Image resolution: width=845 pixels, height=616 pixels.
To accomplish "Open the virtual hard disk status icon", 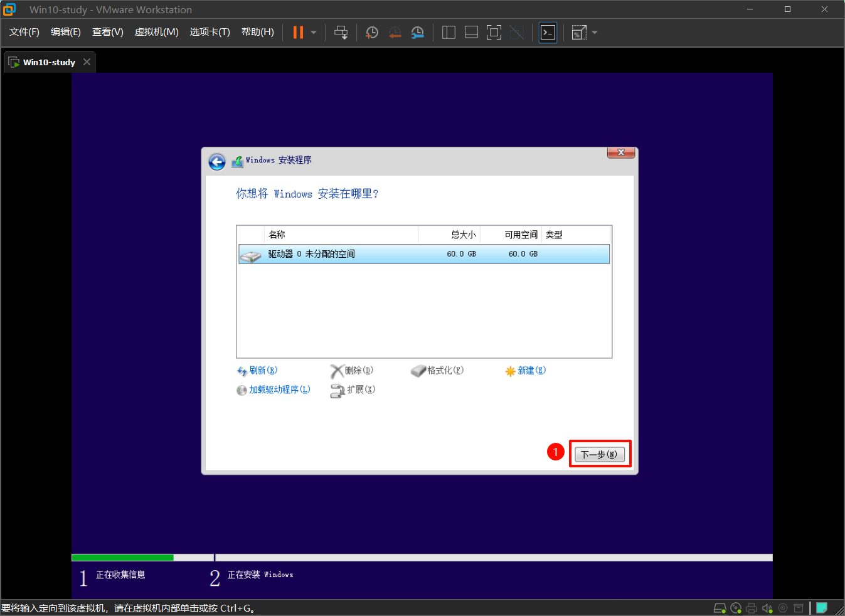I will (x=719, y=607).
